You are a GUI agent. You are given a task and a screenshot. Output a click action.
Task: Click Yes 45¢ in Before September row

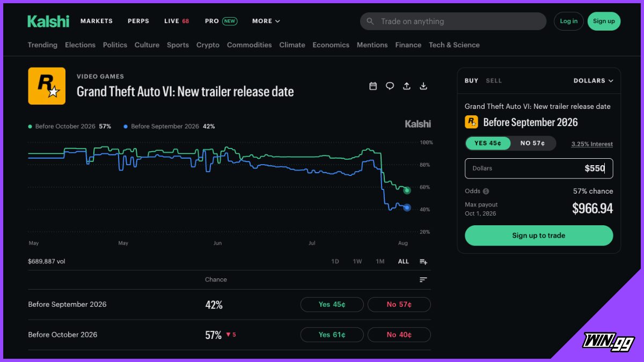pos(332,305)
